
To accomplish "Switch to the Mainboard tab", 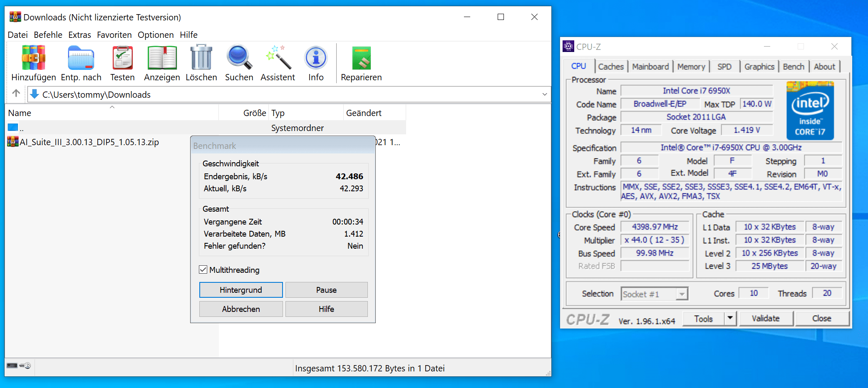I will 650,67.
